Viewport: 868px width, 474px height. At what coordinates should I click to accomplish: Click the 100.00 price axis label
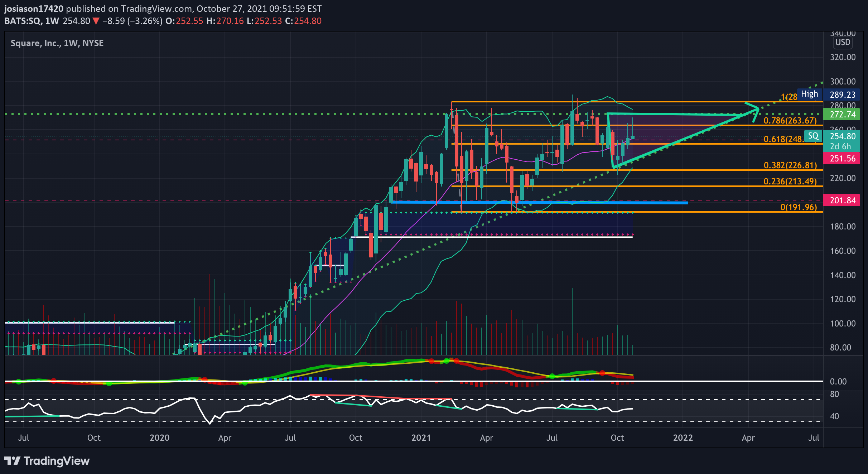843,324
